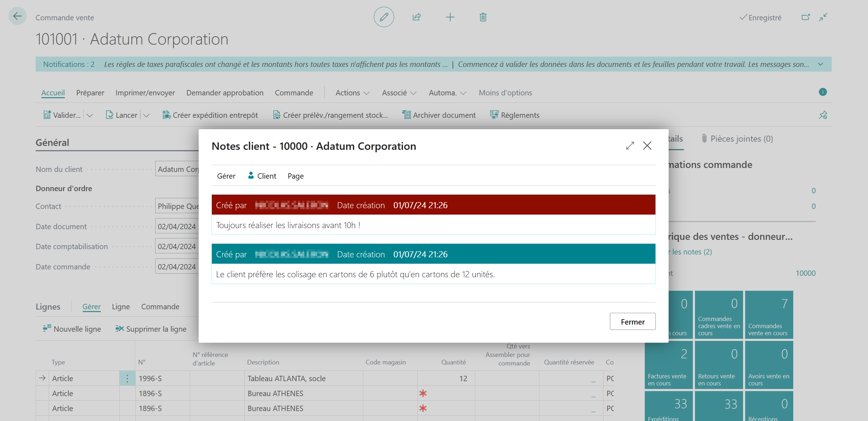The image size is (868, 421).
Task: Open page in new window icon
Action: pyautogui.click(x=806, y=17)
